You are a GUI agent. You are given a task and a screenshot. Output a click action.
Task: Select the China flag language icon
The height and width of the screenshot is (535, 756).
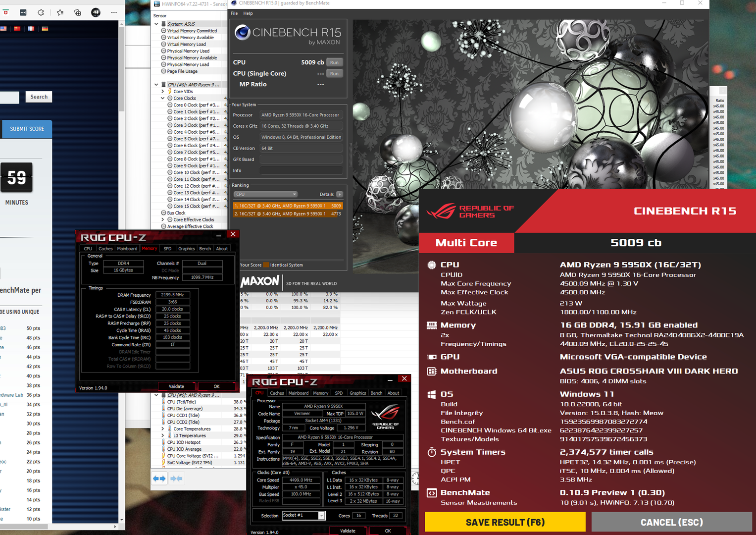[x=17, y=29]
